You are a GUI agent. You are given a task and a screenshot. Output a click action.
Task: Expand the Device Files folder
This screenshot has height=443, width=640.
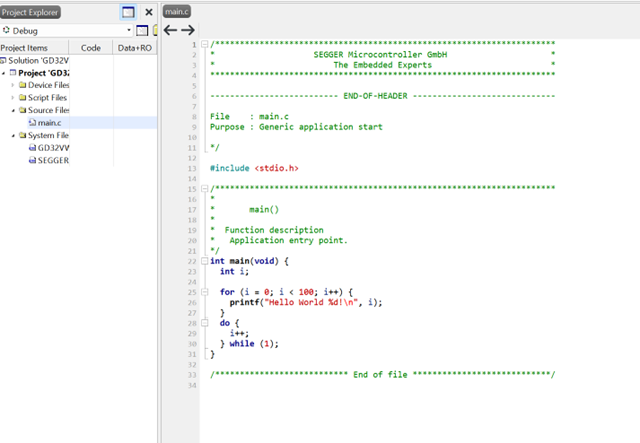(x=13, y=85)
